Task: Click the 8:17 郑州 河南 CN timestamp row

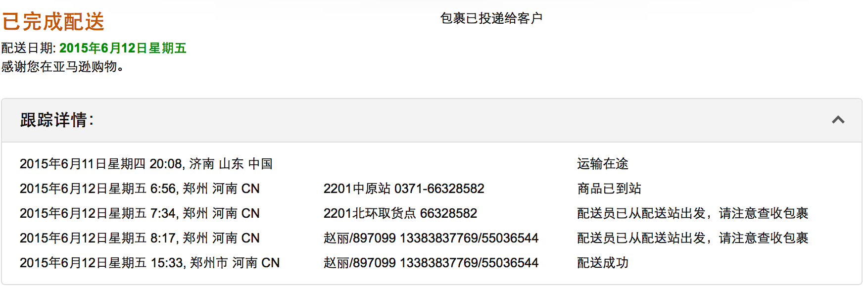Action: tap(140, 238)
